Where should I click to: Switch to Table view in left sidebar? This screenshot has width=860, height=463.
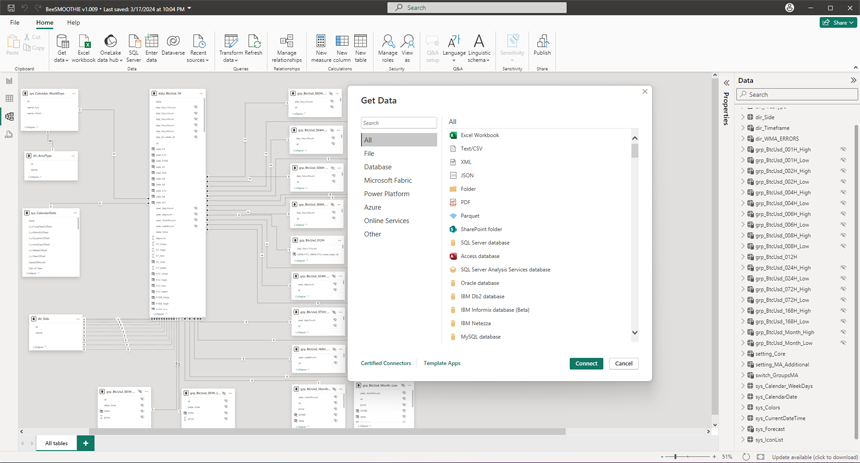(9, 98)
